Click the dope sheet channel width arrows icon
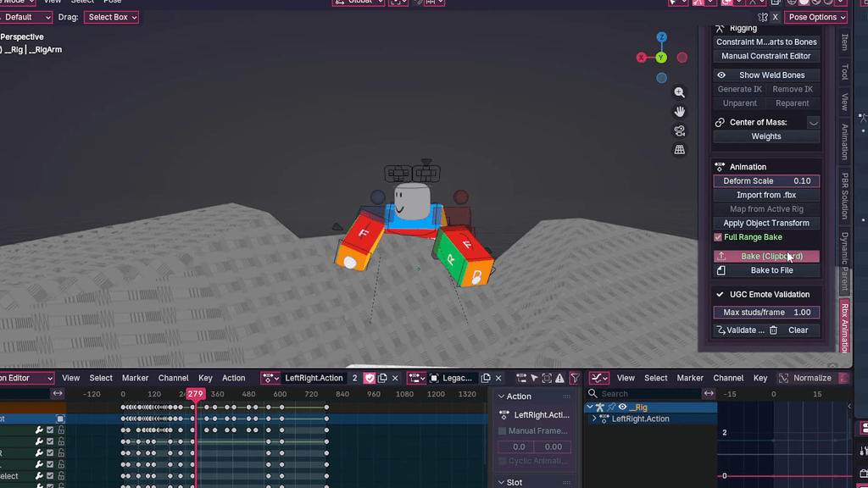Screen dimensions: 868x488 point(58,393)
